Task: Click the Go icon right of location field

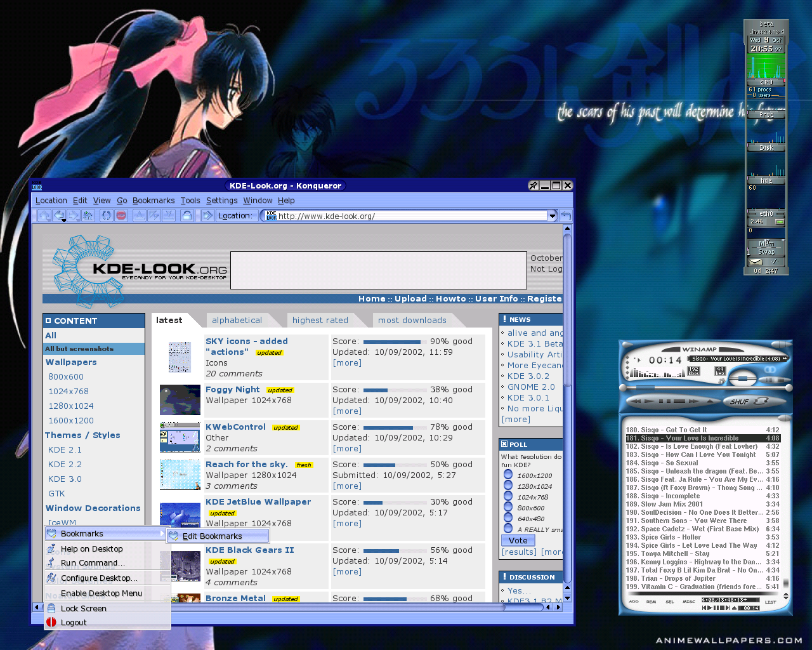Action: [565, 216]
